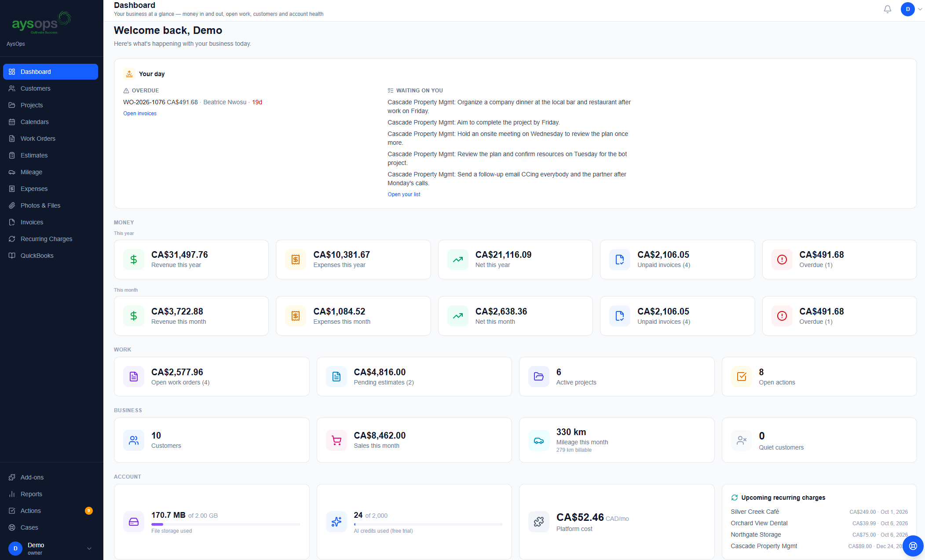This screenshot has width=925, height=560.
Task: Open the help lifebuoy floating button
Action: [x=913, y=546]
